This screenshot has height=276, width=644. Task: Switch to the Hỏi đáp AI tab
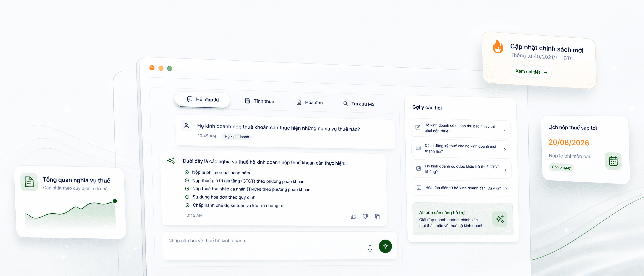[202, 100]
